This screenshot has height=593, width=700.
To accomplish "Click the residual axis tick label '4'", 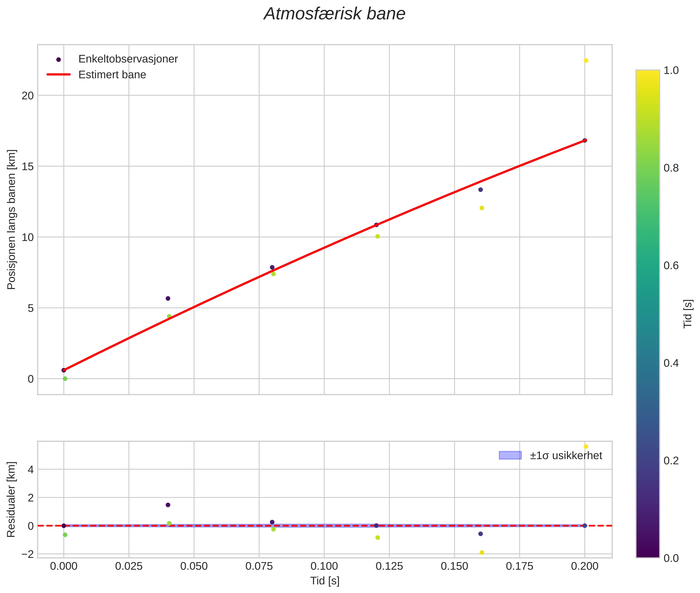I will click(x=31, y=470).
